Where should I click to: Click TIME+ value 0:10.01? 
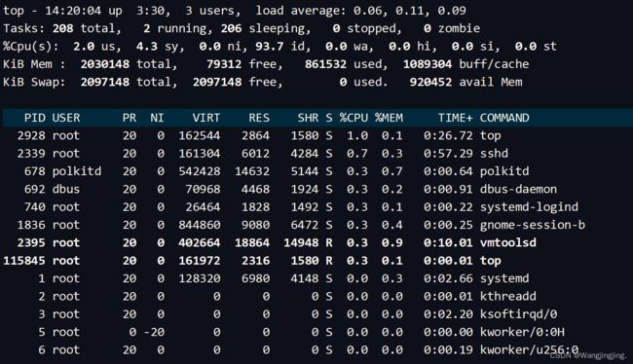coord(448,242)
